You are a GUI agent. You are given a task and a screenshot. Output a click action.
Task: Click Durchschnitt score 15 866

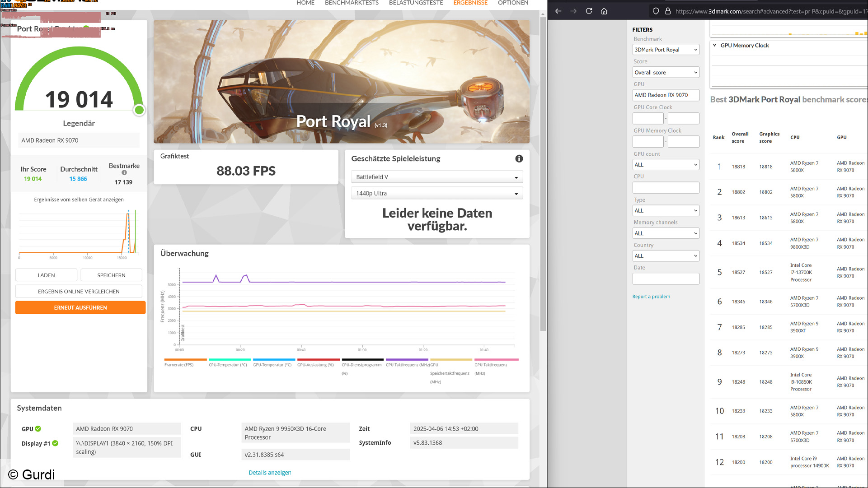tap(78, 179)
